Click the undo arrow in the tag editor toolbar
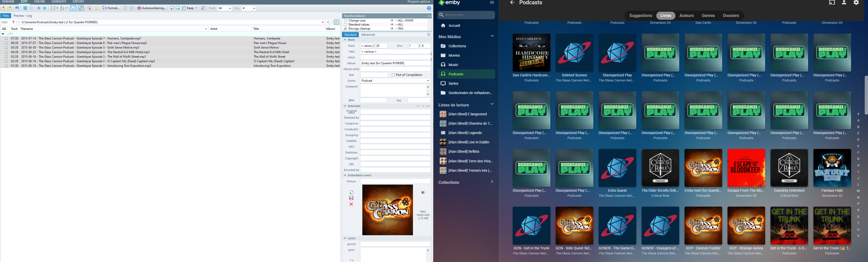 tap(17, 8)
